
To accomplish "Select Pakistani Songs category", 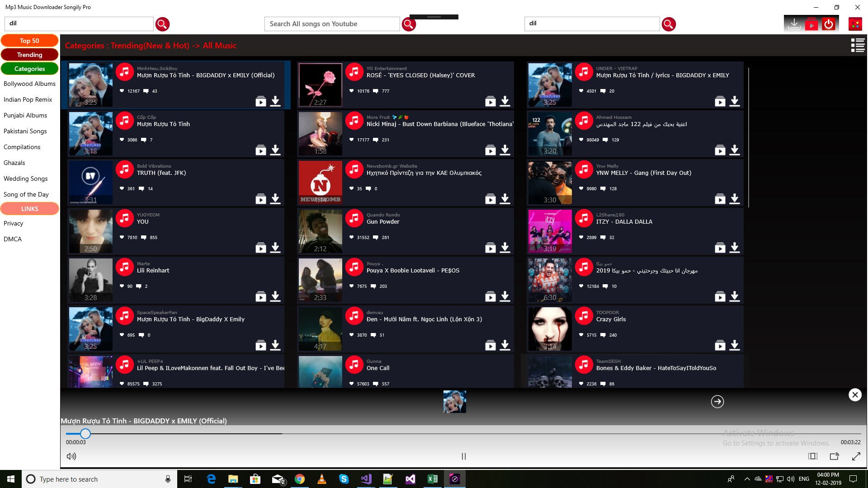I will click(25, 131).
